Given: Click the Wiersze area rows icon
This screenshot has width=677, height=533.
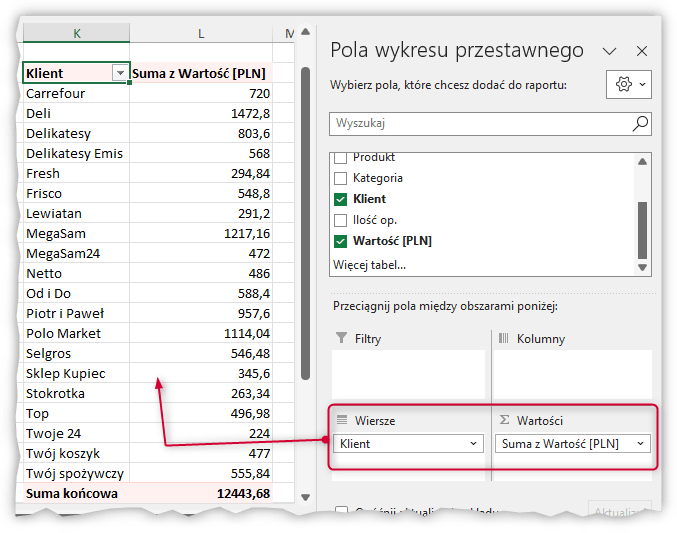Looking at the screenshot, I should coord(342,419).
